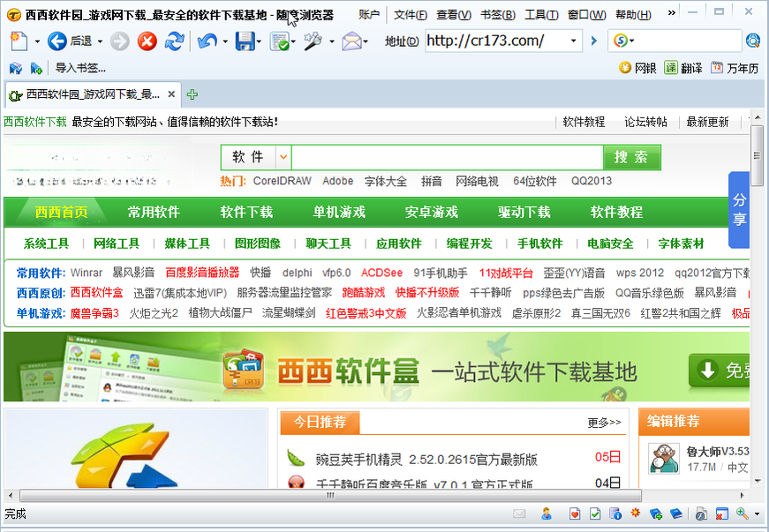Click the flash document status bar icon

(701, 513)
